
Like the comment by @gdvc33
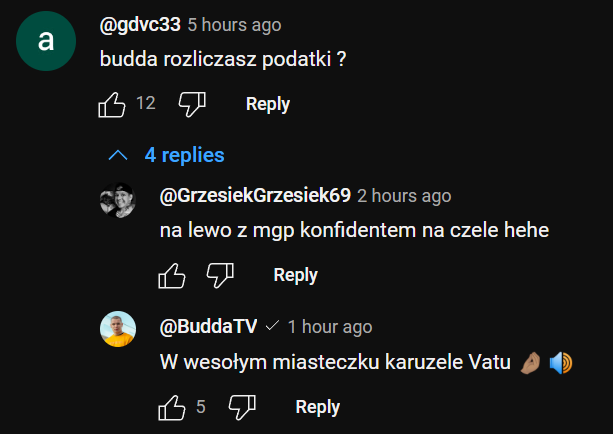111,103
